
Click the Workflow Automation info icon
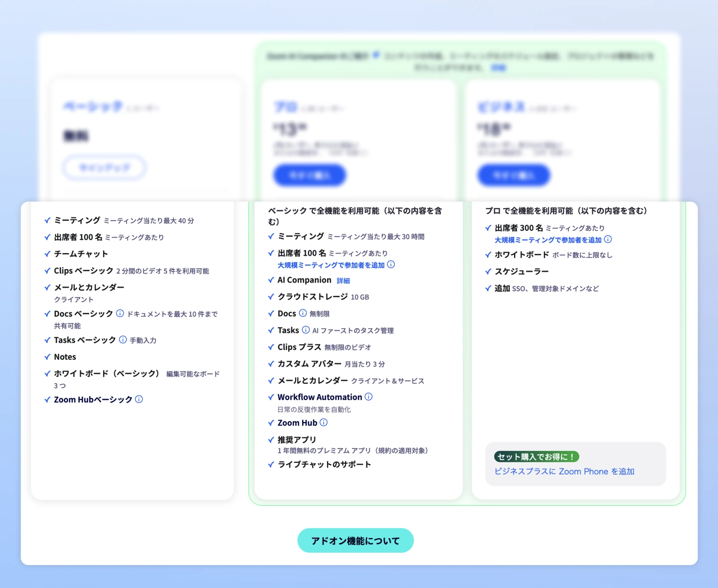tap(368, 397)
